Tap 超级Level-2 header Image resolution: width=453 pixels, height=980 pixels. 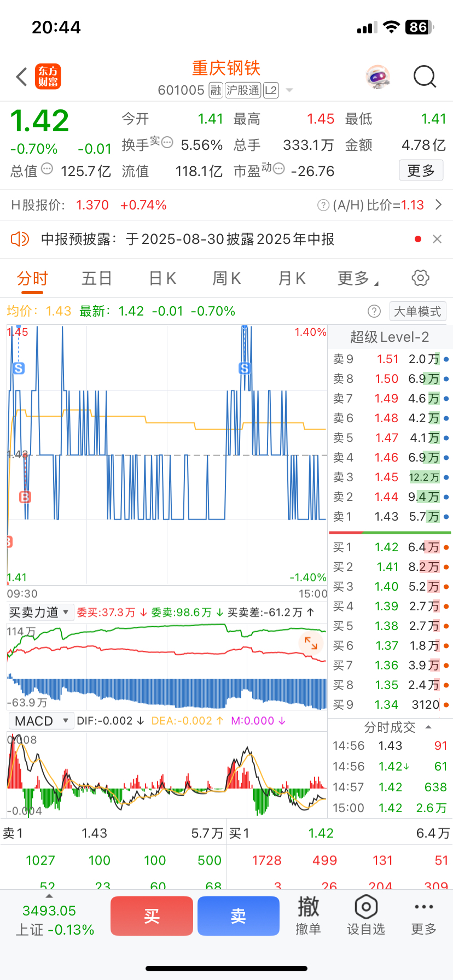pyautogui.click(x=390, y=337)
